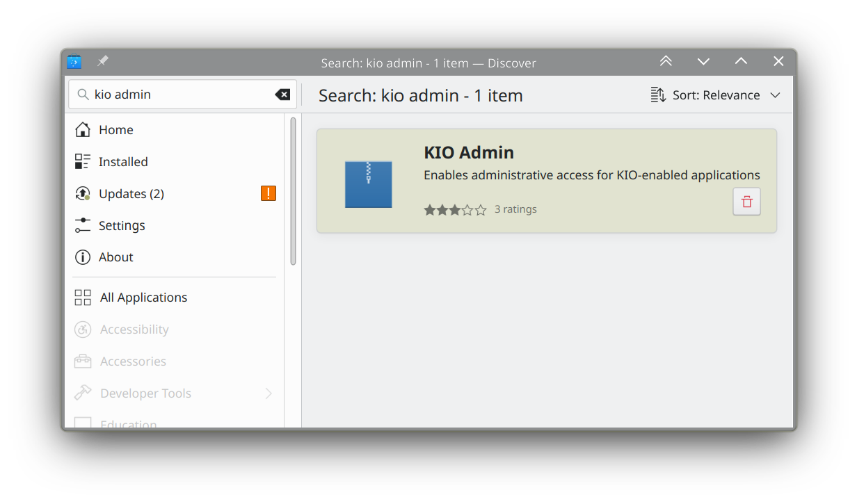Click the KIO Admin archive package icon

(369, 184)
